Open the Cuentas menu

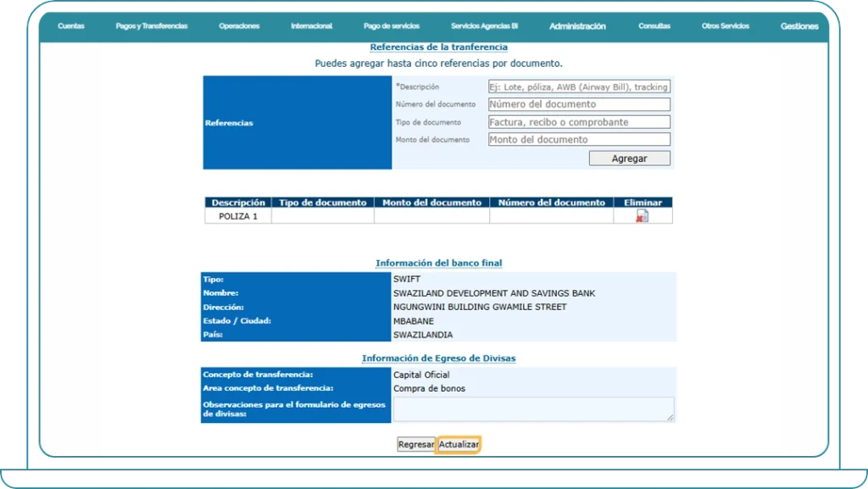point(71,26)
